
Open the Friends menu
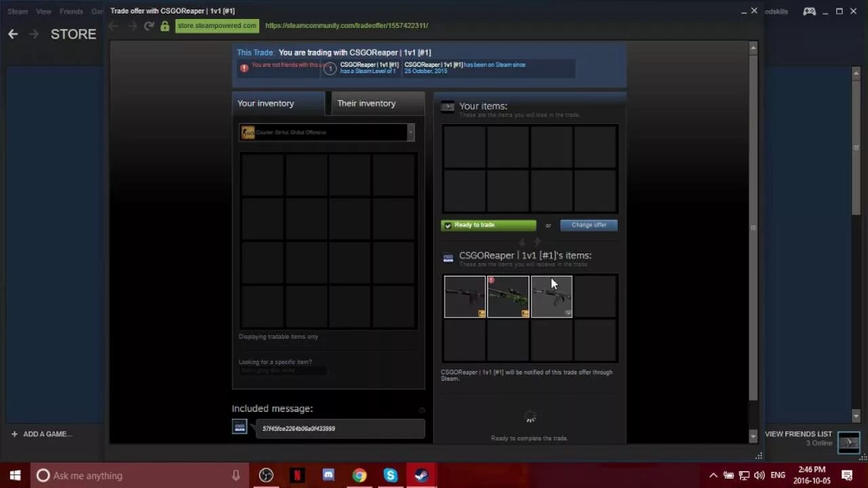pos(71,12)
